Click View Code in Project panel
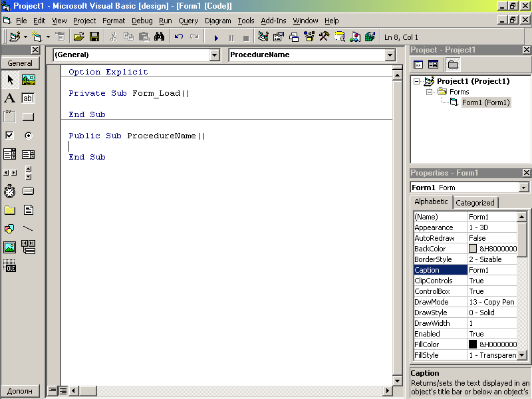 [418, 65]
